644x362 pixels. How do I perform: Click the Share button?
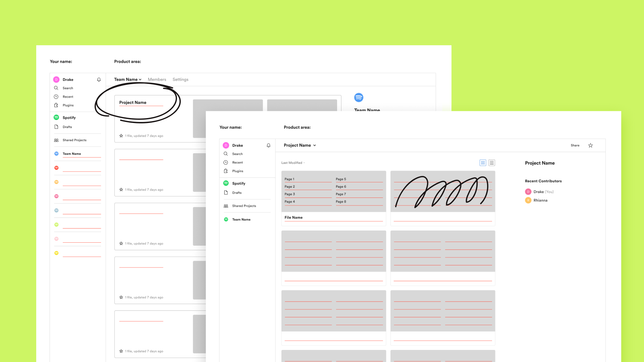click(575, 145)
